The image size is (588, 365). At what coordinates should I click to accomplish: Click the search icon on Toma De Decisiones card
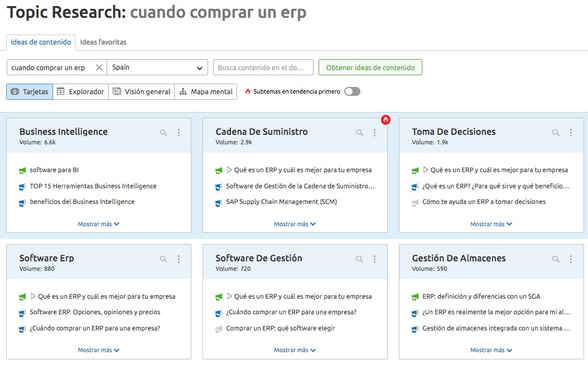tap(556, 133)
